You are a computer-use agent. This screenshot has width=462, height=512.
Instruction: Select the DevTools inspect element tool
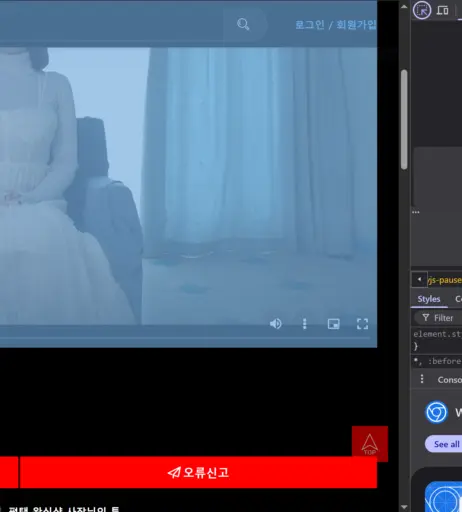point(422,10)
